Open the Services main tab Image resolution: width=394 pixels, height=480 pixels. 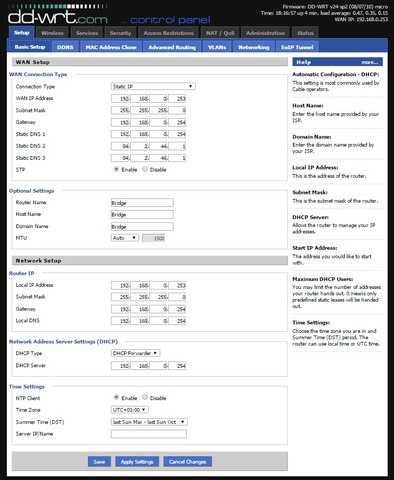coord(87,33)
